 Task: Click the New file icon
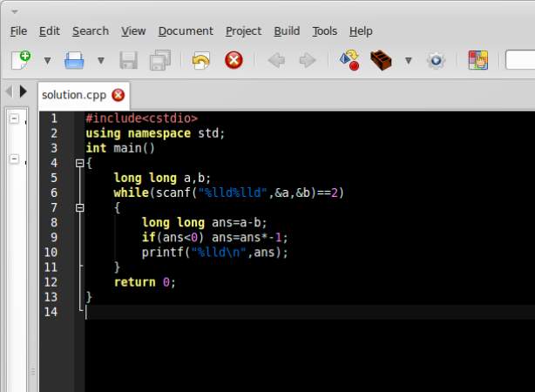[21, 60]
